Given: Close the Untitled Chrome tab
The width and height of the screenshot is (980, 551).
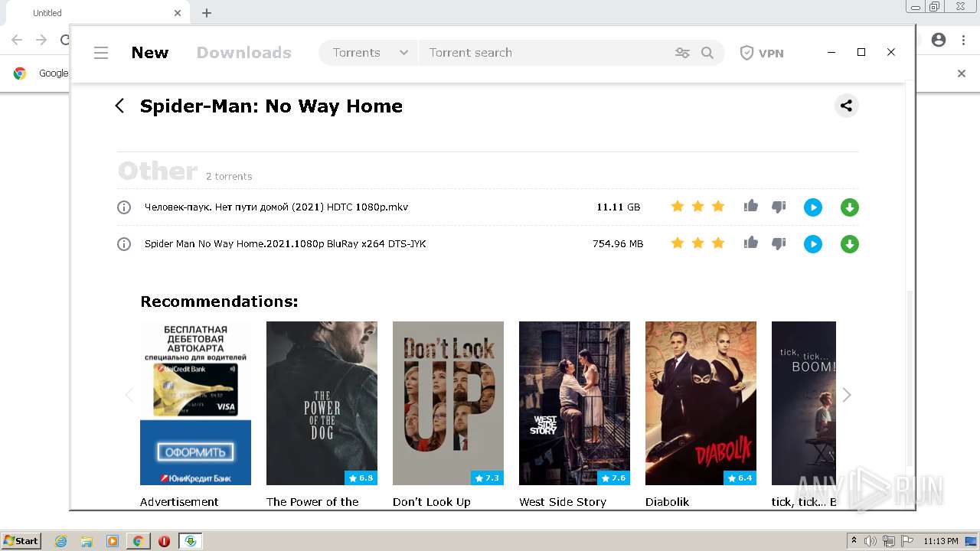Looking at the screenshot, I should tap(178, 13).
